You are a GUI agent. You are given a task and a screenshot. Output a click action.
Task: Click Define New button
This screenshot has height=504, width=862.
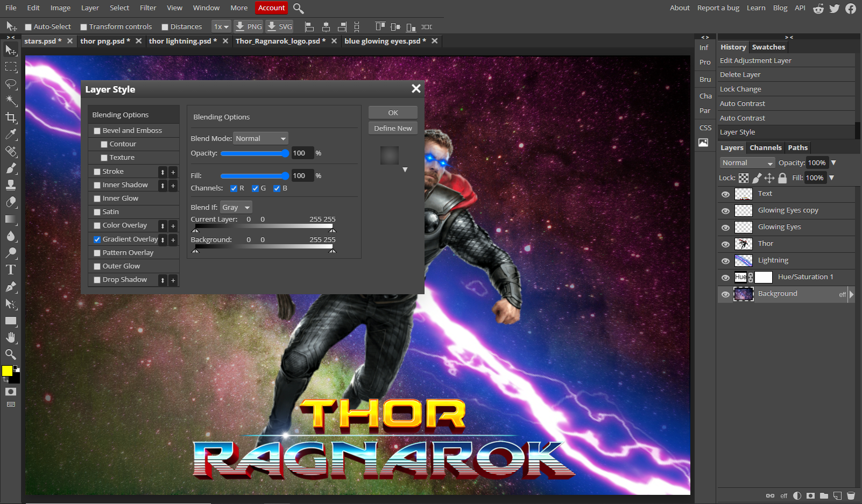393,129
